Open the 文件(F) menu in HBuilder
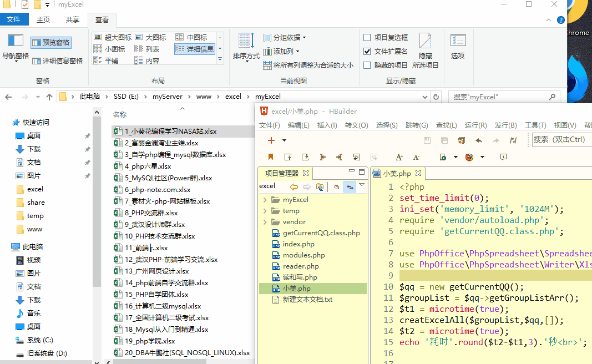This screenshot has height=364, width=592. click(270, 125)
